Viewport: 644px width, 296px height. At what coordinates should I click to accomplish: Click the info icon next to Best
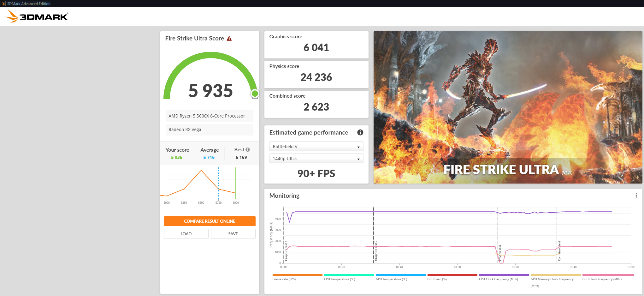248,150
